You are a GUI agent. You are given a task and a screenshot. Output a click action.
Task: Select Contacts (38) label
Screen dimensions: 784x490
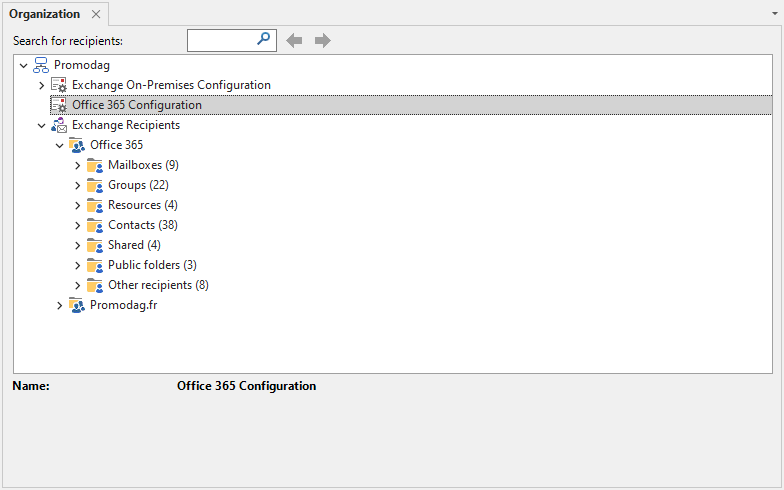143,225
